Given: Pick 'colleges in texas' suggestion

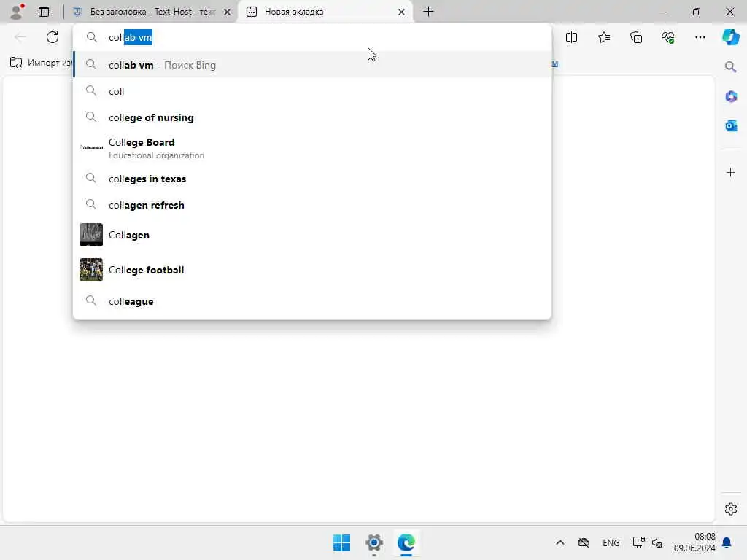Looking at the screenshot, I should [312, 179].
